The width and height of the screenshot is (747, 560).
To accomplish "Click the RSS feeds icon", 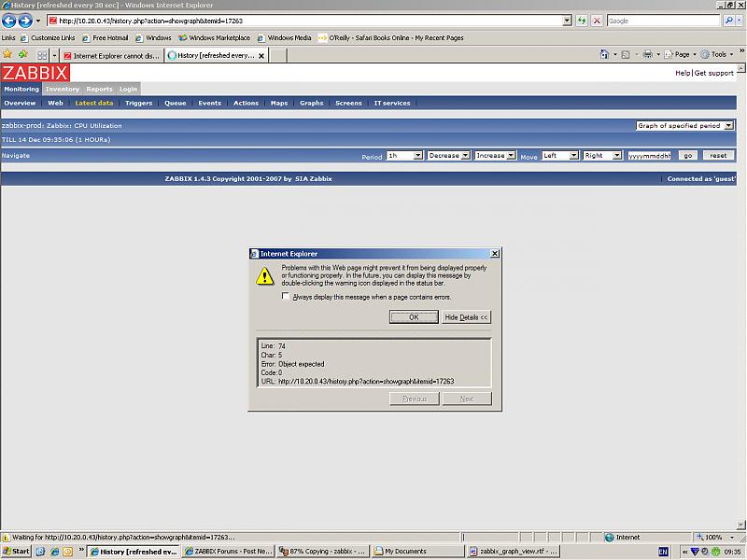I will (x=626, y=55).
